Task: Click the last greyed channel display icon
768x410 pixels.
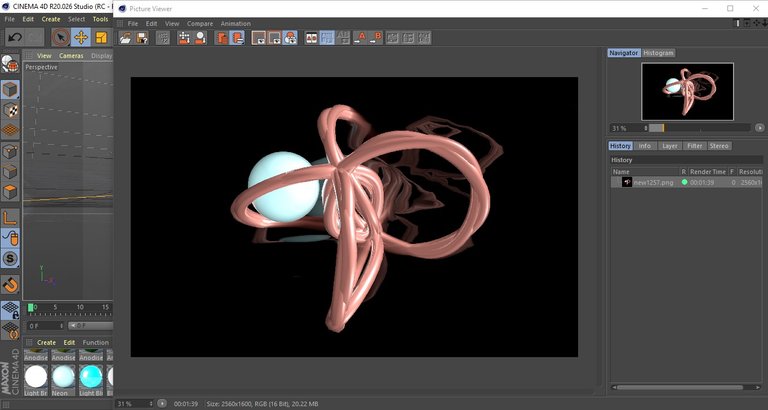Action: 424,38
